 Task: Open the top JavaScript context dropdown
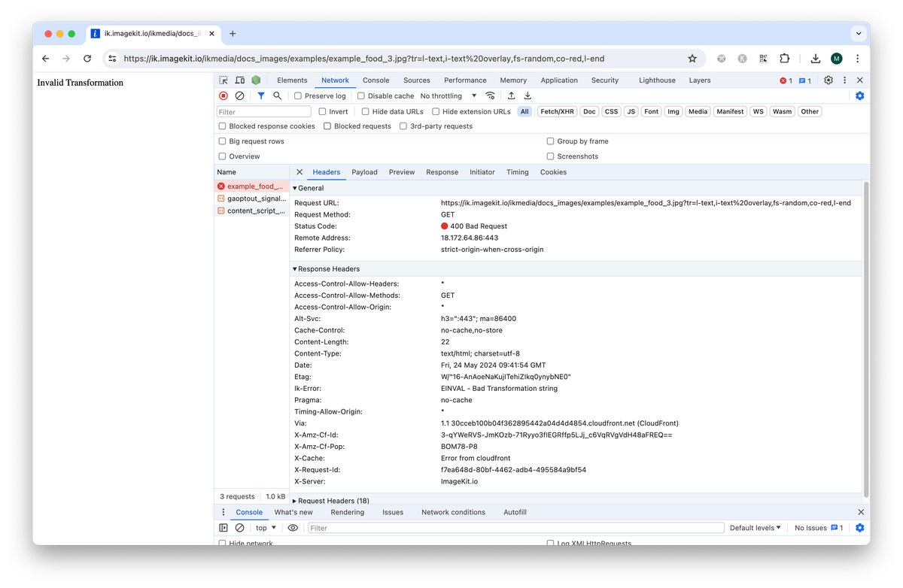pos(266,528)
